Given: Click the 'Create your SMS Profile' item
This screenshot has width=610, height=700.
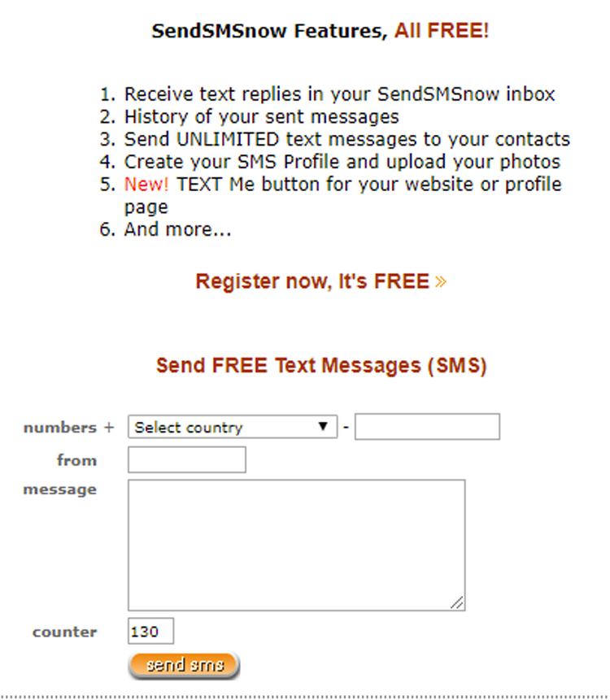Looking at the screenshot, I should click(x=342, y=162).
